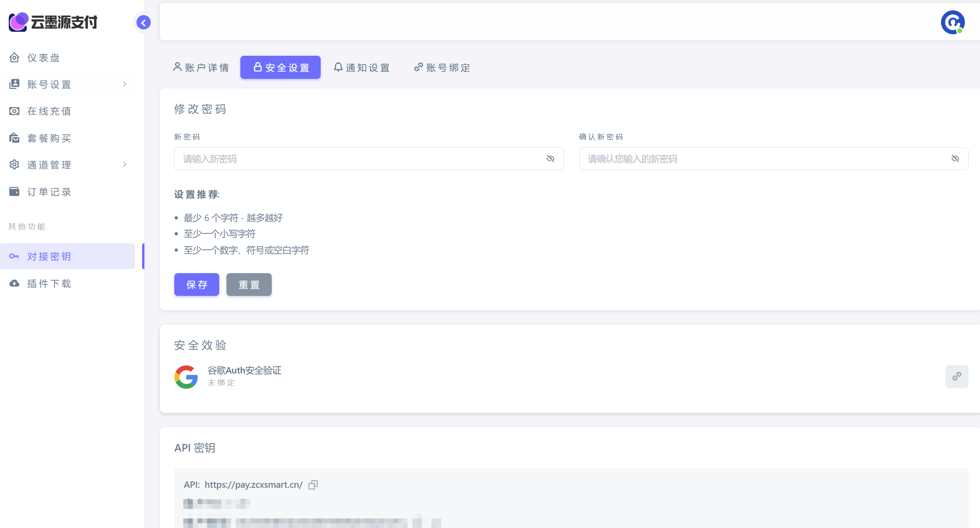This screenshot has width=980, height=528.
Task: Switch to the 通知设置 tab
Action: click(362, 68)
